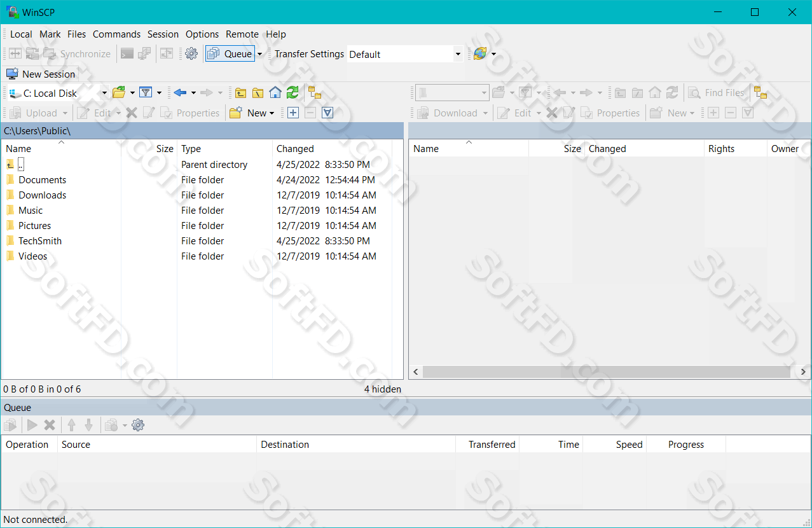
Task: Toggle the Queue panel button
Action: pyautogui.click(x=230, y=54)
